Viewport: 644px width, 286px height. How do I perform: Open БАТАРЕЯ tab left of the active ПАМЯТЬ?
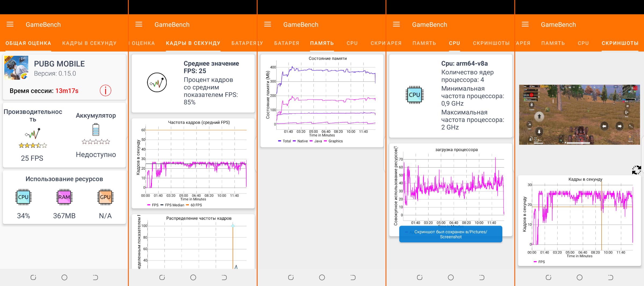pyautogui.click(x=287, y=43)
